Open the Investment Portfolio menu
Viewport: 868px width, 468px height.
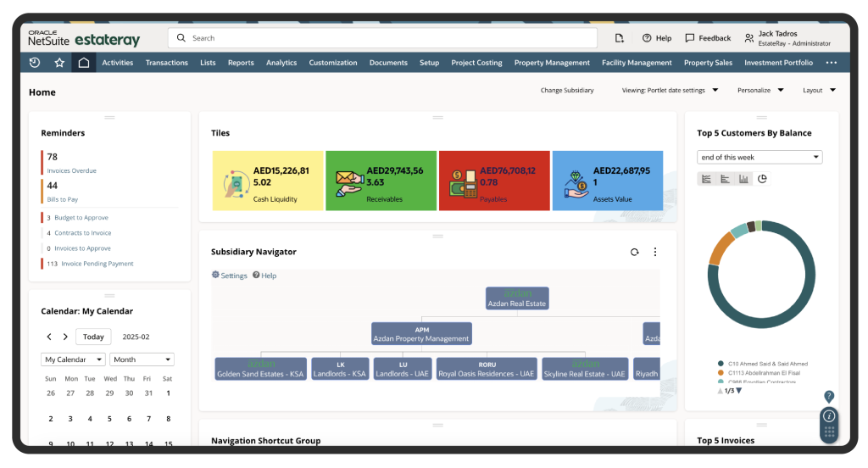click(778, 63)
